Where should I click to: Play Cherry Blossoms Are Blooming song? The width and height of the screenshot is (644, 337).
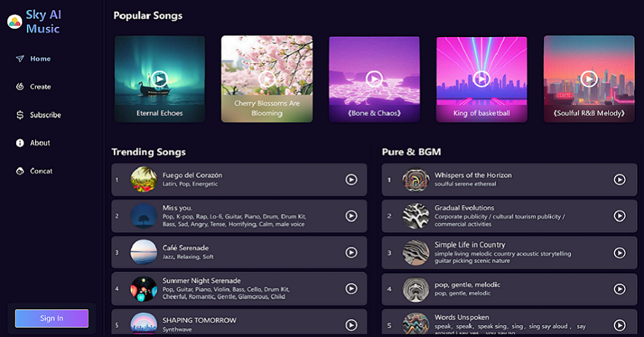tap(267, 80)
